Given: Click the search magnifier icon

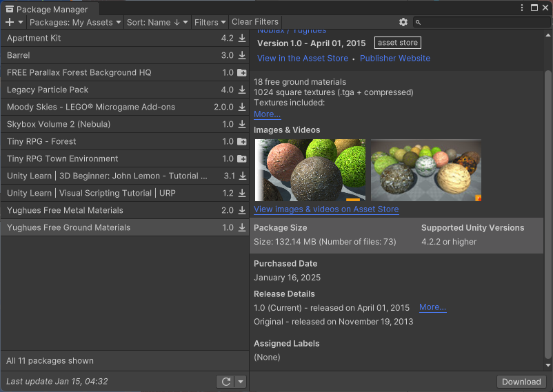Looking at the screenshot, I should point(418,23).
